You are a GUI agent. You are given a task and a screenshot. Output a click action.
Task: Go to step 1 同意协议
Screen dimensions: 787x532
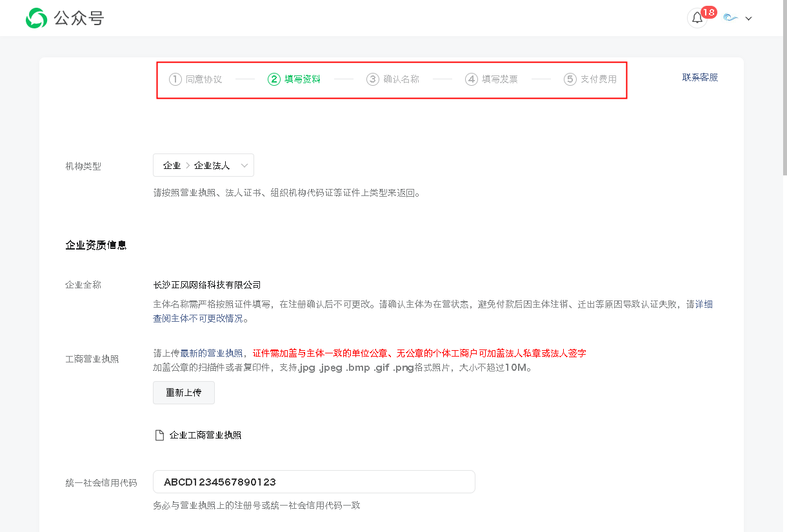coord(195,79)
